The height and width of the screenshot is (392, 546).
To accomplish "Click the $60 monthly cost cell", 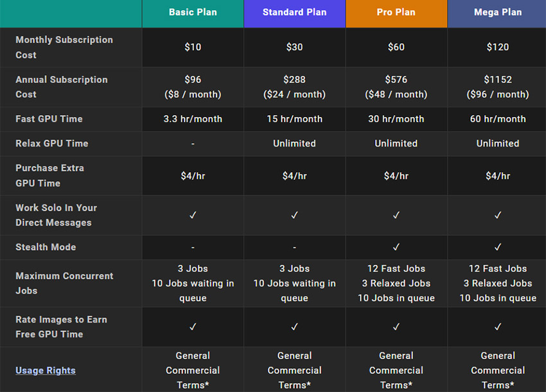I will tap(396, 47).
